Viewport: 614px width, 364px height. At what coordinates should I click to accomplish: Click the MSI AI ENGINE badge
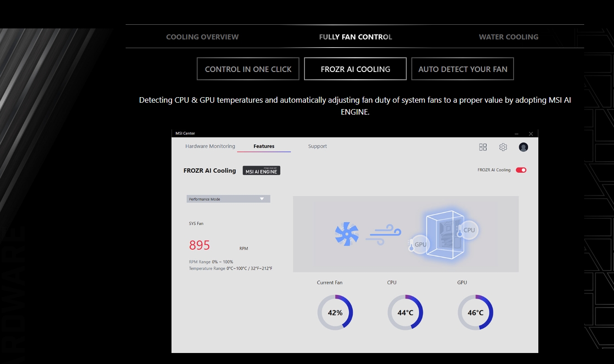pyautogui.click(x=261, y=171)
